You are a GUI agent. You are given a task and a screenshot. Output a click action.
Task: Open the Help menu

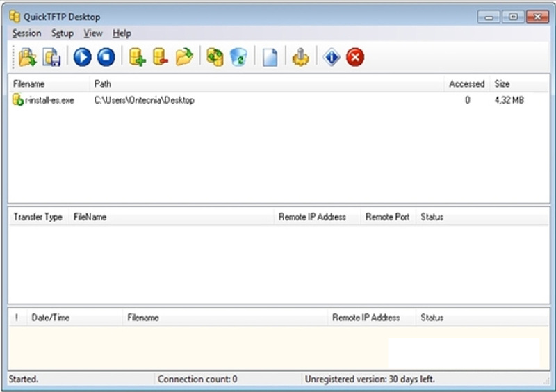pos(122,33)
